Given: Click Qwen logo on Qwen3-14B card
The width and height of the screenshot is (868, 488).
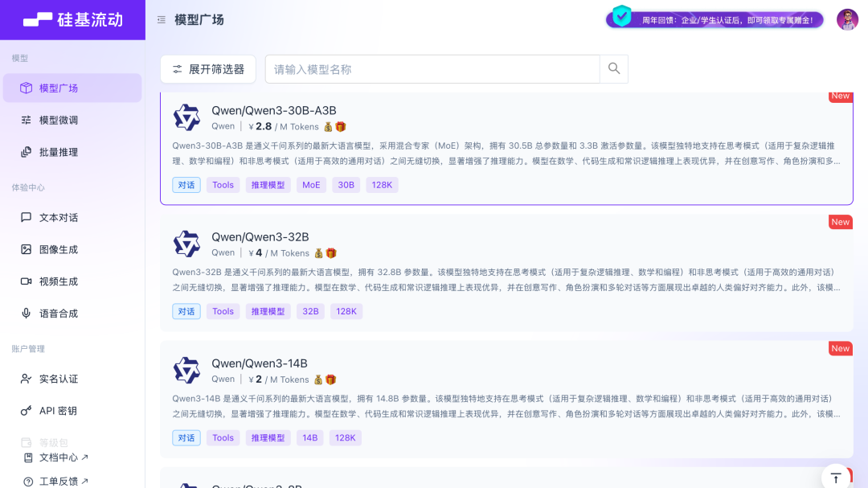Looking at the screenshot, I should coord(186,370).
